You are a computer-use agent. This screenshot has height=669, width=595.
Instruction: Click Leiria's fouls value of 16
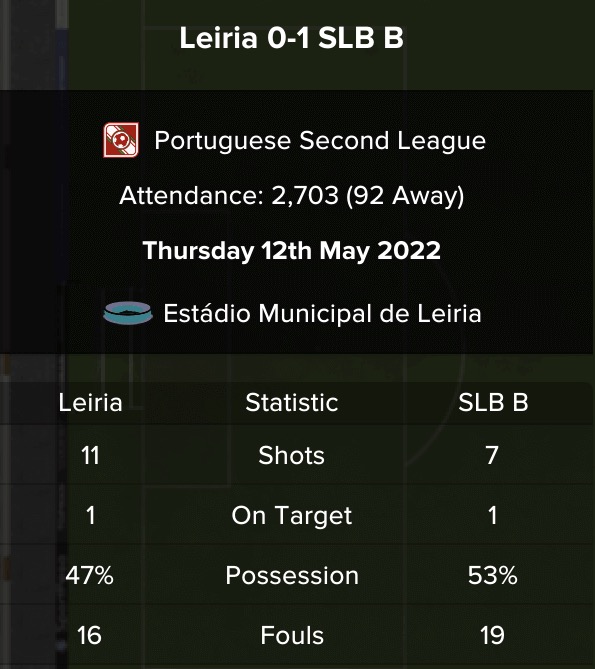click(90, 636)
